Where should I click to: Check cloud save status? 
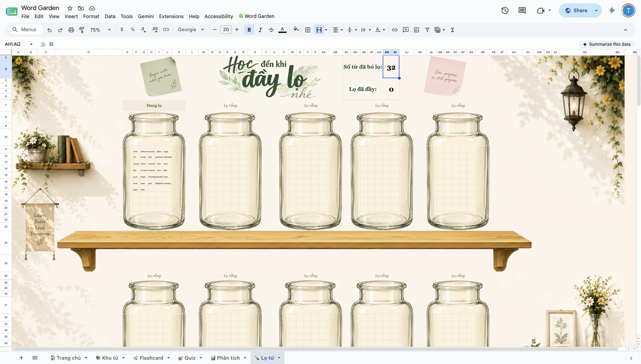[92, 8]
